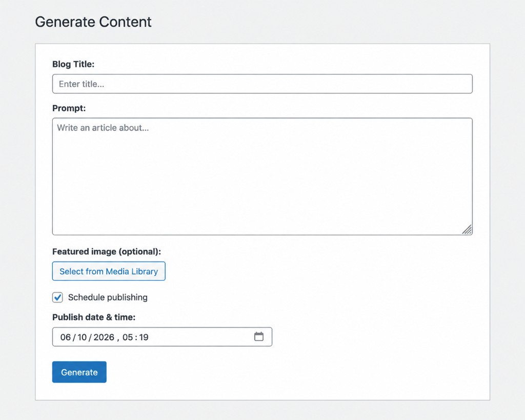
Task: Focus the Prompt text area
Action: point(262,176)
